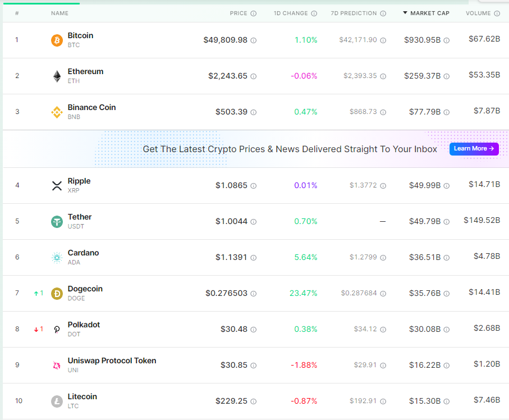Open info icon beside Bitcoin prediction $42,171.90

[x=383, y=40]
